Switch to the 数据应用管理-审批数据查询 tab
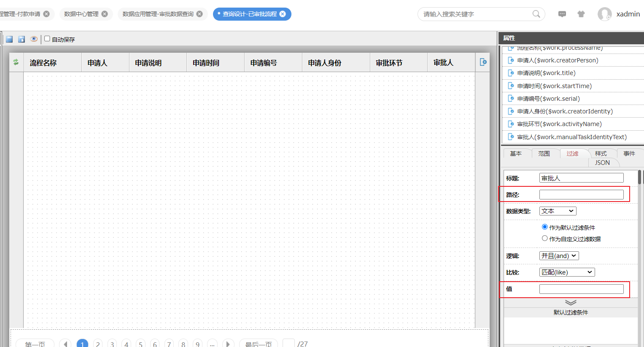This screenshot has width=644, height=347. point(158,14)
